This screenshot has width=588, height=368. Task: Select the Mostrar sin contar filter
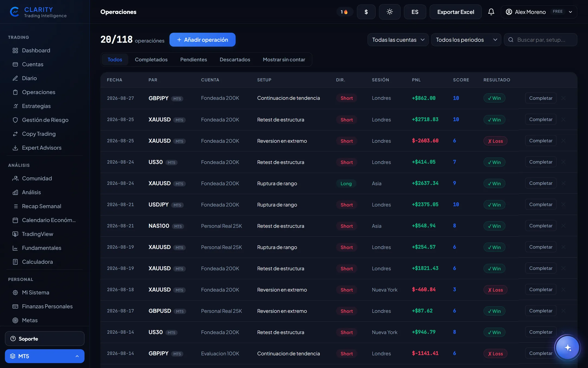(x=284, y=59)
